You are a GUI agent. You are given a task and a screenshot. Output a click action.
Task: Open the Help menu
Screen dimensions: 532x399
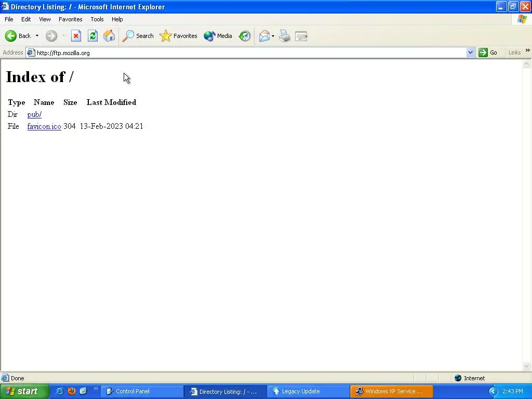point(117,19)
